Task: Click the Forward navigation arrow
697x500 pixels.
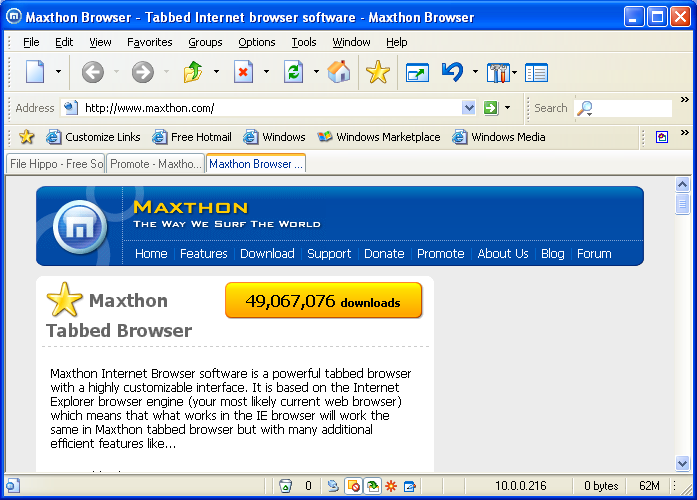Action: (x=143, y=72)
